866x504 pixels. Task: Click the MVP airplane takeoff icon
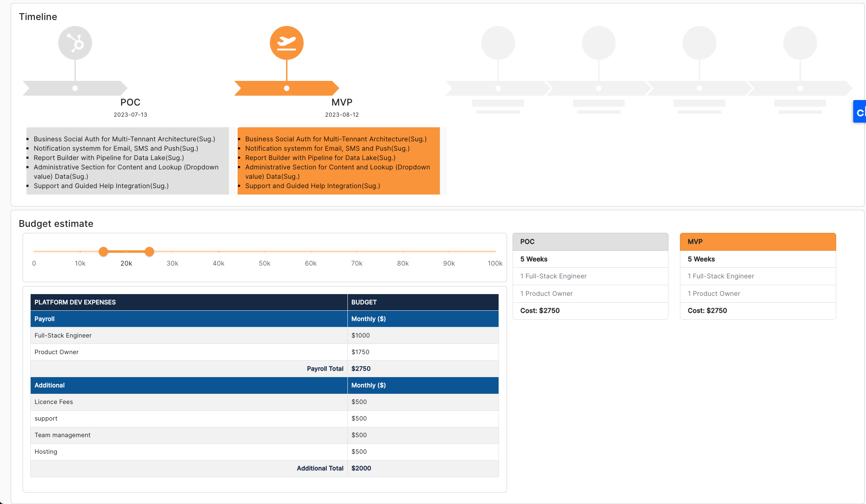tap(287, 43)
